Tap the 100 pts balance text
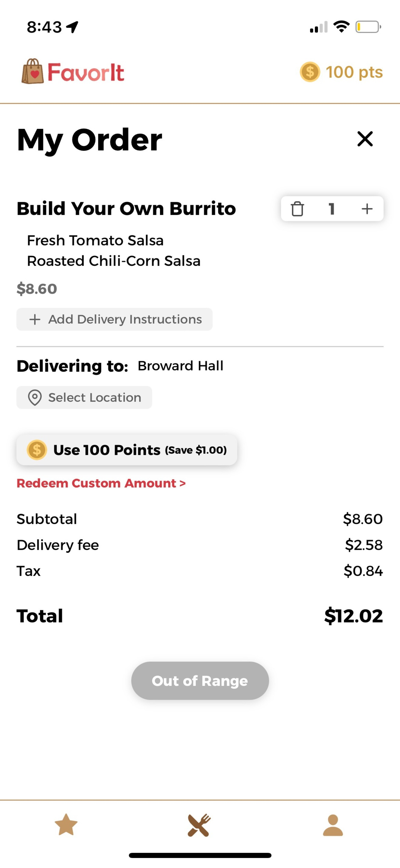Image resolution: width=400 pixels, height=868 pixels. pos(354,72)
